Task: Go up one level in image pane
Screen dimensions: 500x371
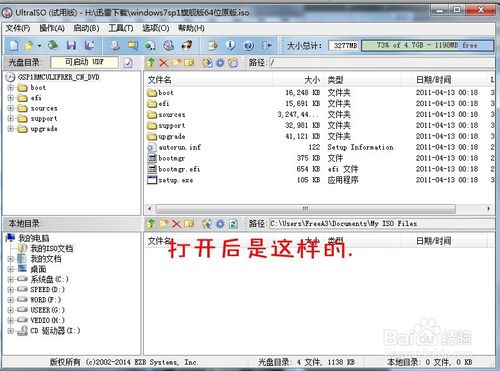Action: click(x=151, y=63)
